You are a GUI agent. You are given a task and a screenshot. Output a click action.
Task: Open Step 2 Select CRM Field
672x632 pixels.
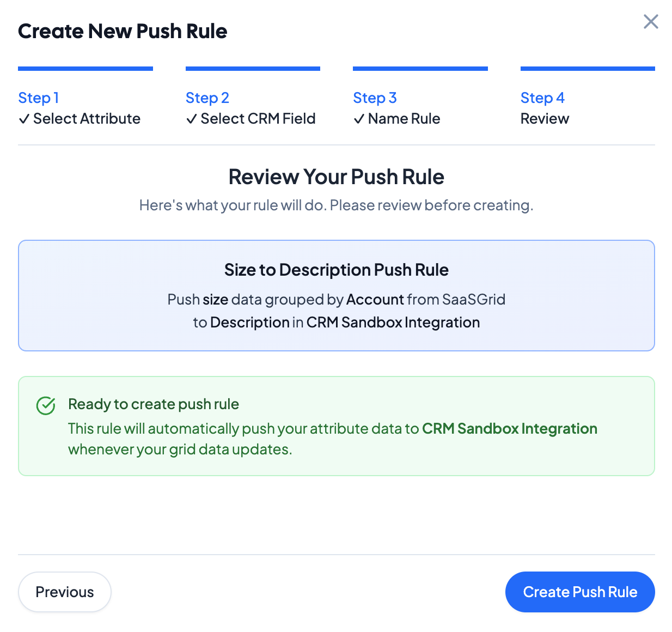click(251, 108)
